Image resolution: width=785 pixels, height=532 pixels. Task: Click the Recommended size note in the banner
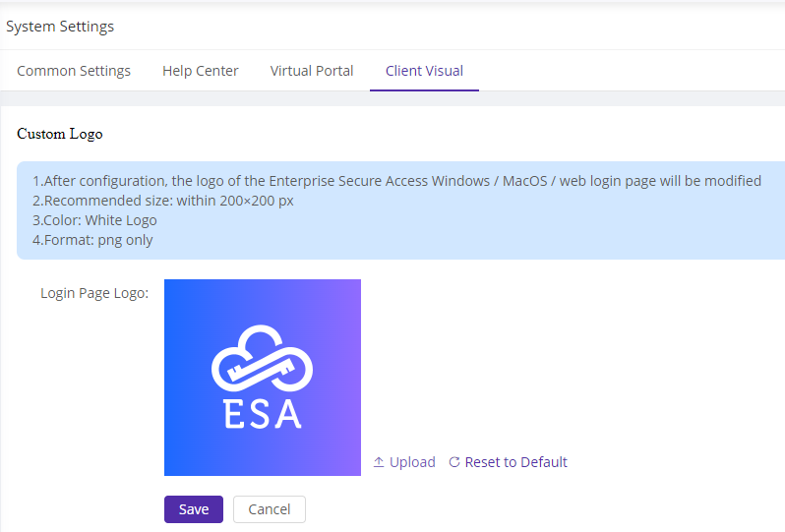(x=163, y=201)
